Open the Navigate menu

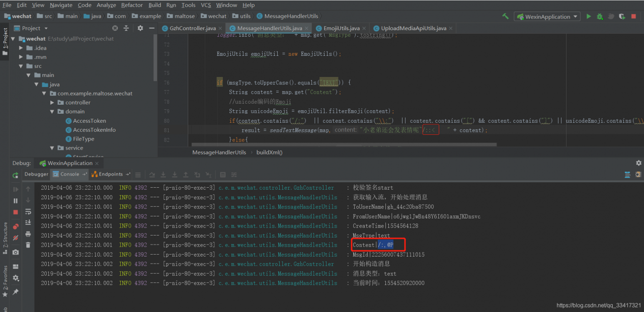tap(61, 5)
